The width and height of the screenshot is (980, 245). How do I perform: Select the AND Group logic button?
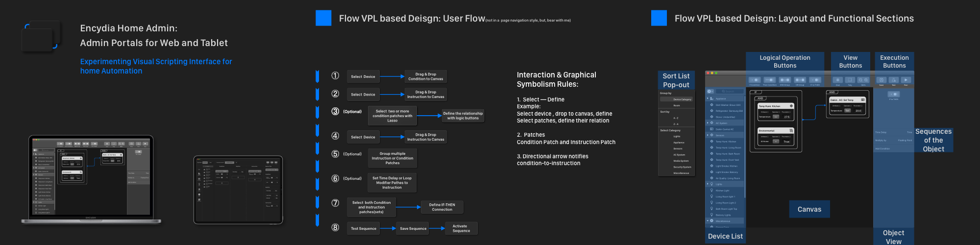tap(784, 80)
